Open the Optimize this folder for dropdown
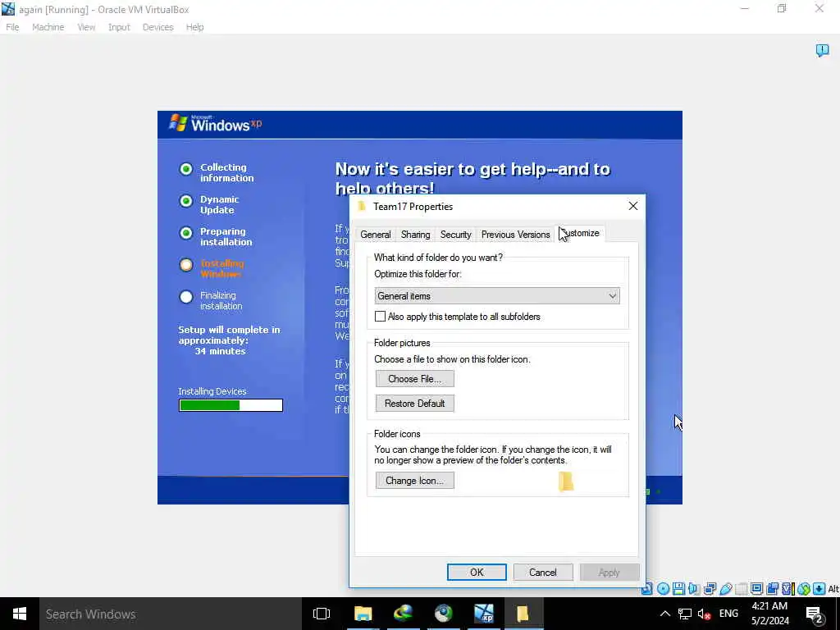The height and width of the screenshot is (630, 840). click(x=496, y=295)
